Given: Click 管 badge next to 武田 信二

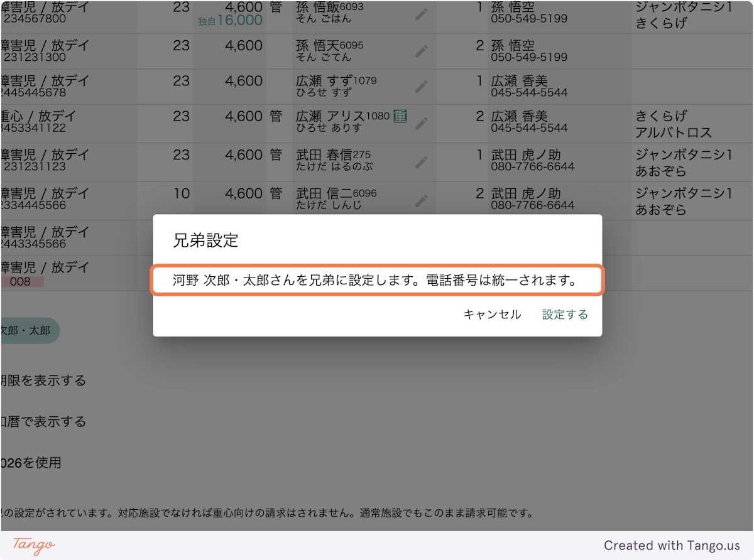Looking at the screenshot, I should [x=277, y=193].
